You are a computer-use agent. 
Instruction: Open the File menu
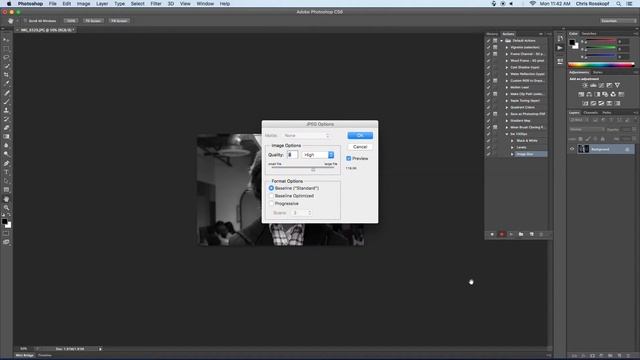pos(53,4)
